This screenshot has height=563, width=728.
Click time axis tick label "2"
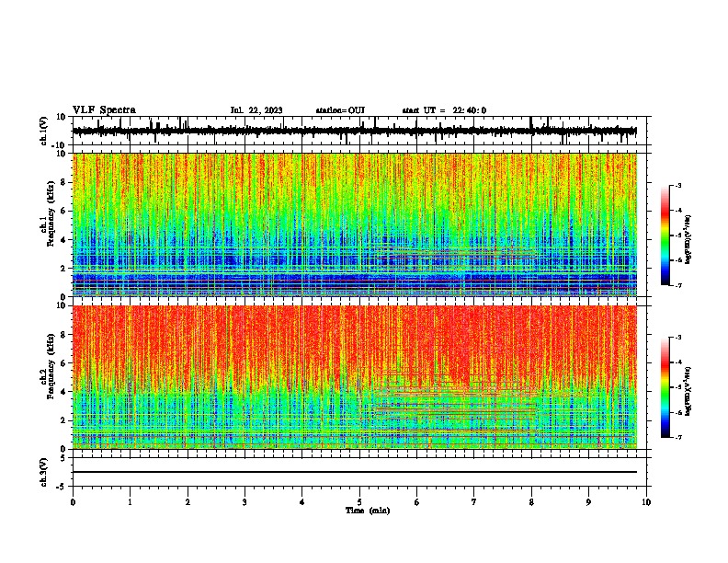[188, 502]
